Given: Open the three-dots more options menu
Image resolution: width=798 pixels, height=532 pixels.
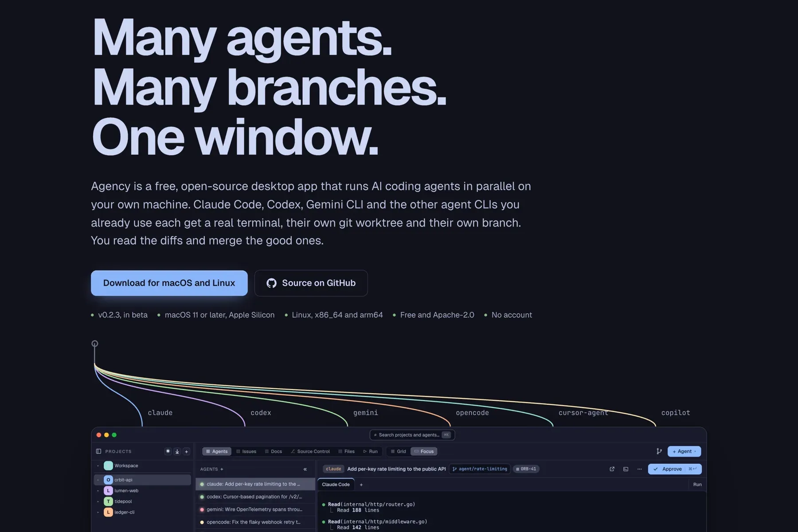Looking at the screenshot, I should [639, 469].
